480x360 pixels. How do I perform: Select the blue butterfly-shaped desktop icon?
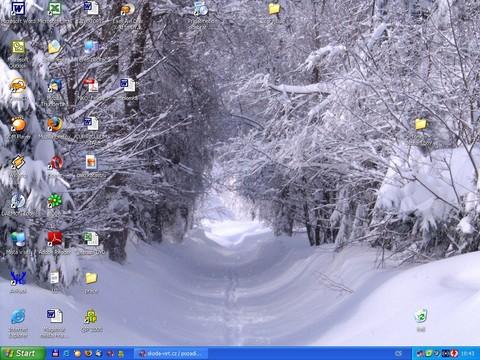coord(18,278)
